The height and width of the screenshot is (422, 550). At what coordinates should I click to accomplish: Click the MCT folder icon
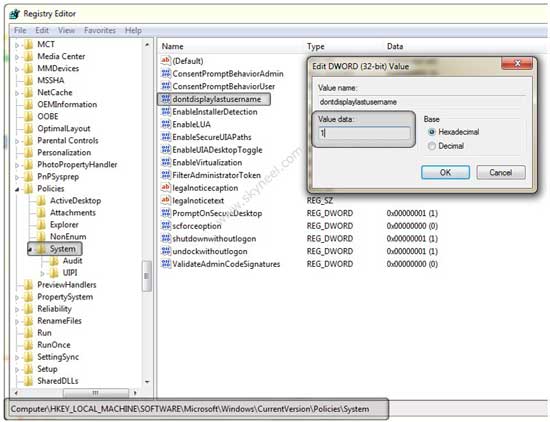(x=29, y=44)
